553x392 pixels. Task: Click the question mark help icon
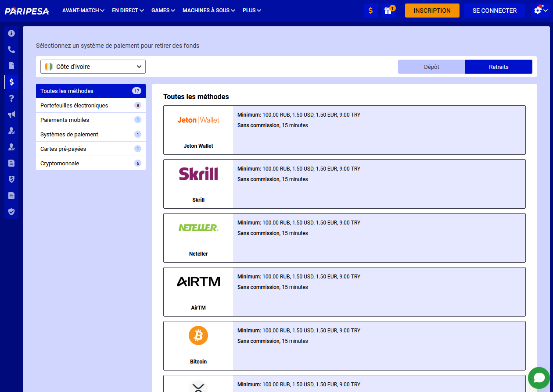(11, 98)
